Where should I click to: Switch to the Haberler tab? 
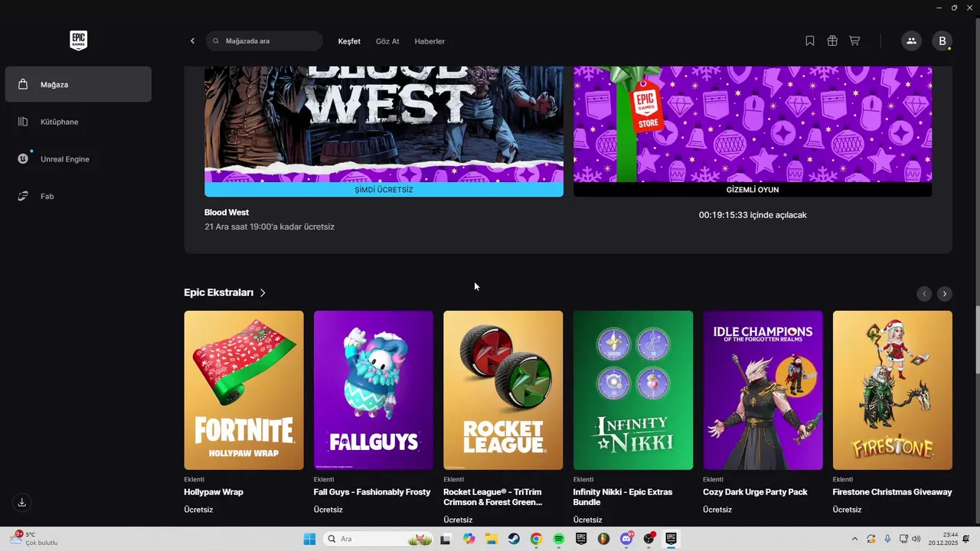[430, 41]
